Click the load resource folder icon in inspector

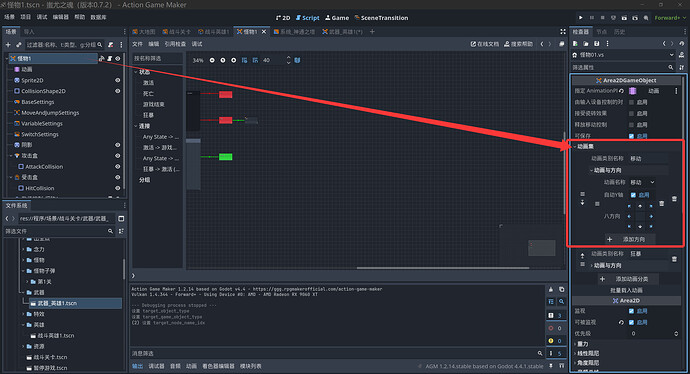coord(586,44)
